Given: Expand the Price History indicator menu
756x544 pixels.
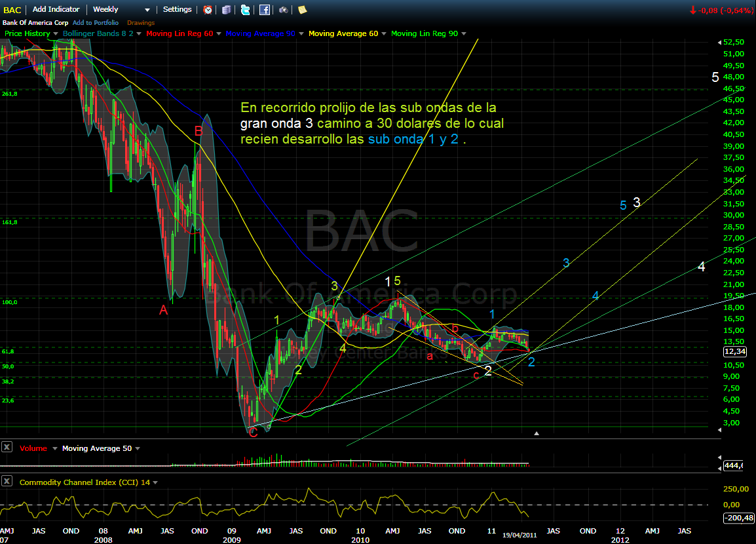Looking at the screenshot, I should [55, 34].
